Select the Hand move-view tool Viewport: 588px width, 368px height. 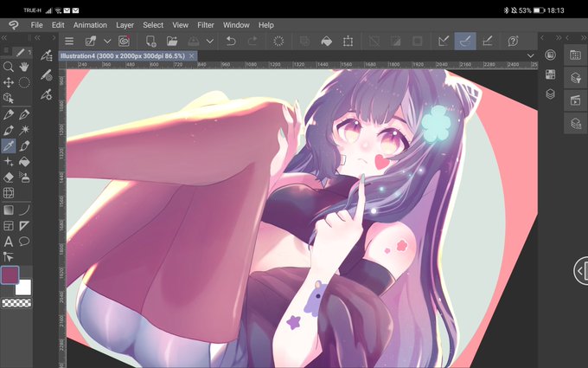pos(24,68)
